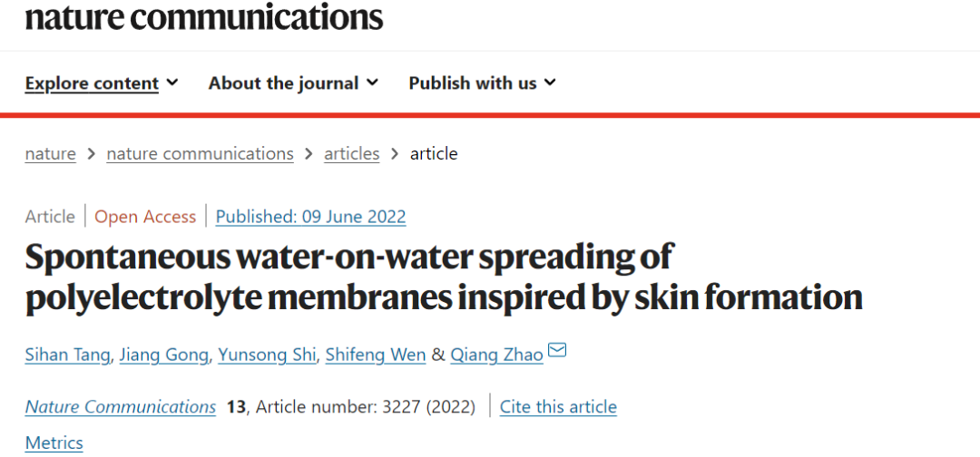Click the current article breadcrumb item
Image resolution: width=980 pixels, height=457 pixels.
[434, 154]
